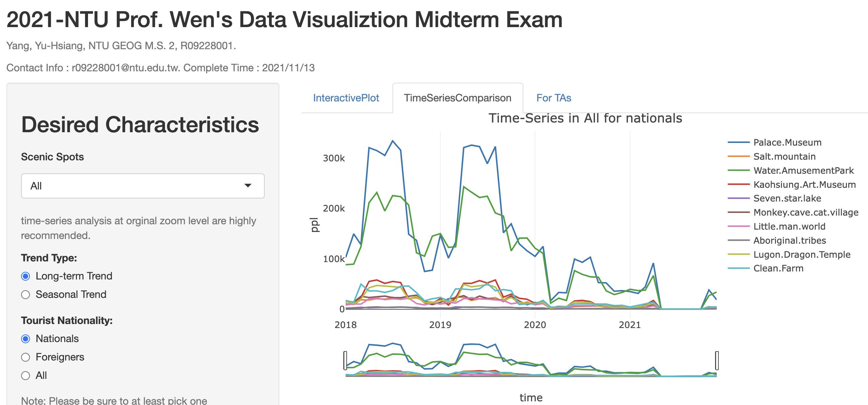Choose Foreigners tourist nationality

(x=26, y=357)
